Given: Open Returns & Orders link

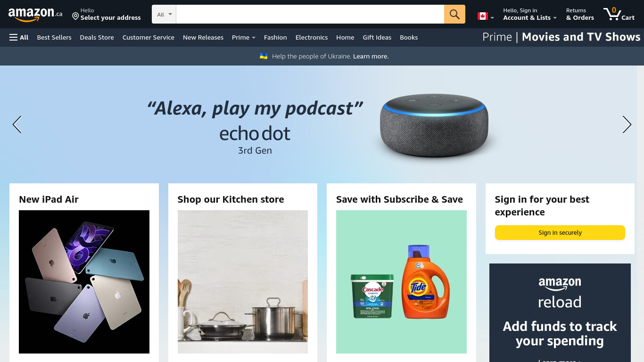Looking at the screenshot, I should (580, 14).
